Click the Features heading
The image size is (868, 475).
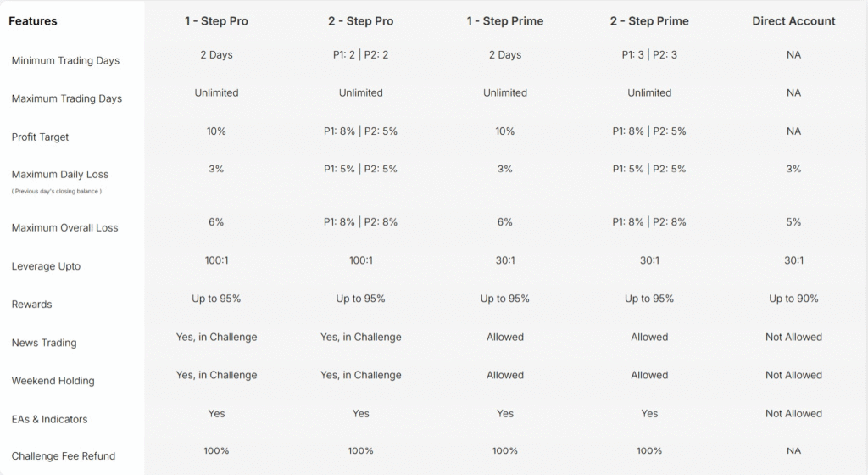(x=33, y=21)
